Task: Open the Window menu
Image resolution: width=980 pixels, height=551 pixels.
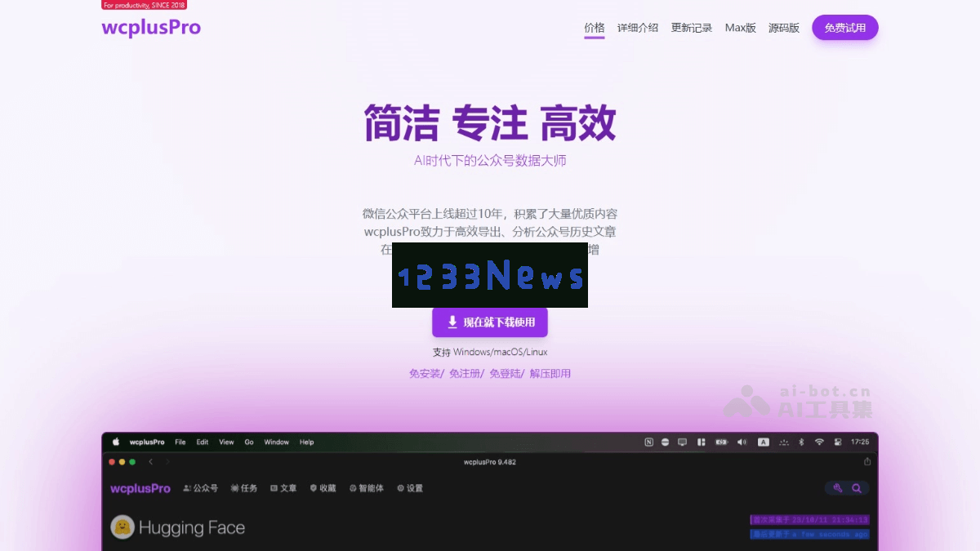Action: coord(277,442)
